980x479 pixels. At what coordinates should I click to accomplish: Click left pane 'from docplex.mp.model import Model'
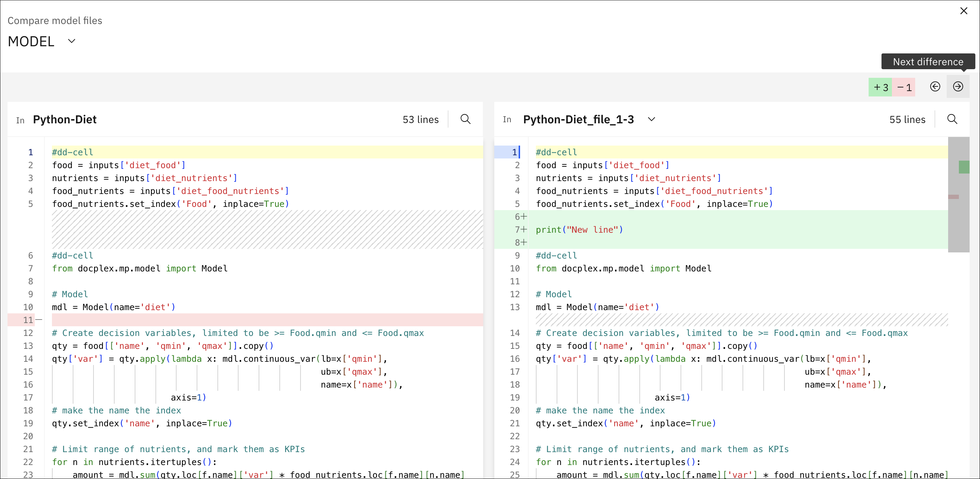tap(140, 269)
